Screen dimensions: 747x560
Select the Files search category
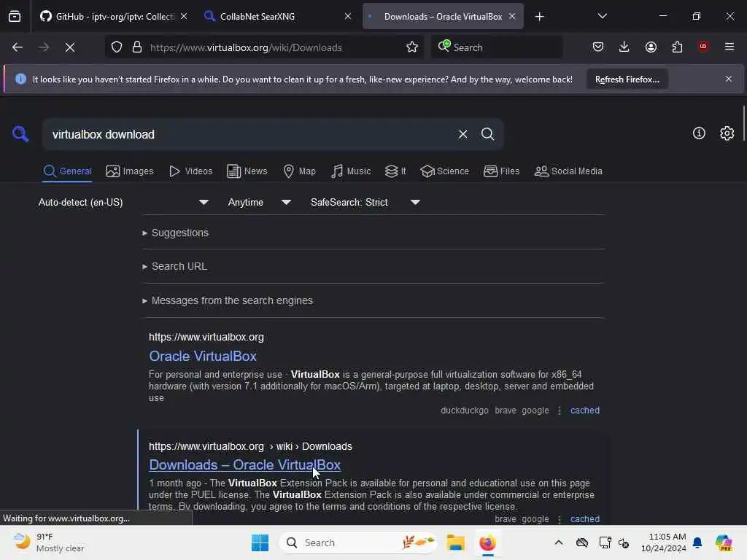tap(502, 171)
